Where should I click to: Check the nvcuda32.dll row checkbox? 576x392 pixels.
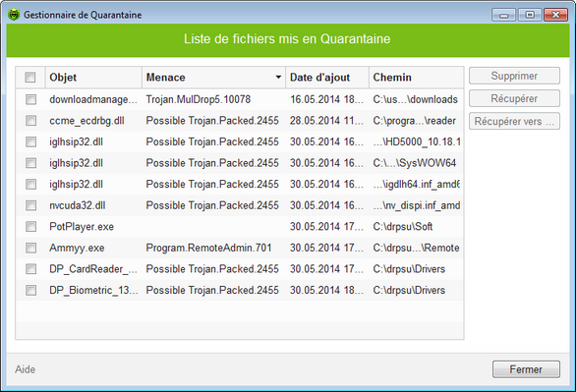[30, 205]
